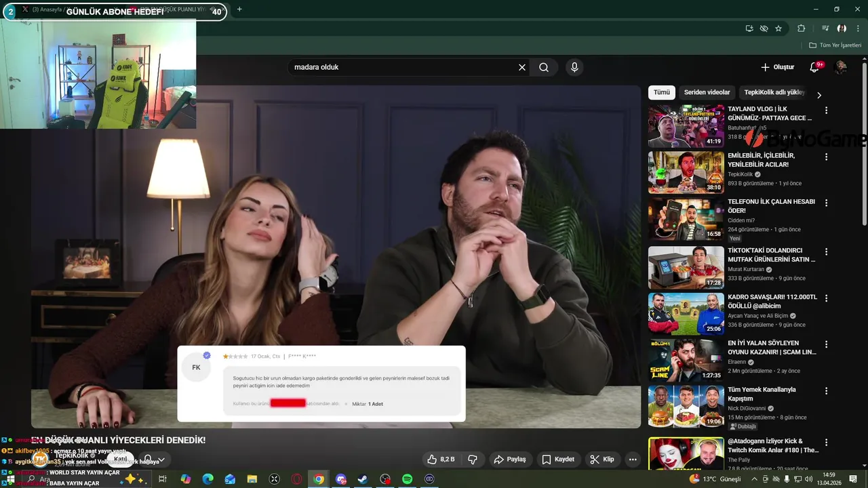Open options for TİKTOK'TAKİ DOLANDIRICI video
Screen dimensions: 868x488
coord(826,252)
